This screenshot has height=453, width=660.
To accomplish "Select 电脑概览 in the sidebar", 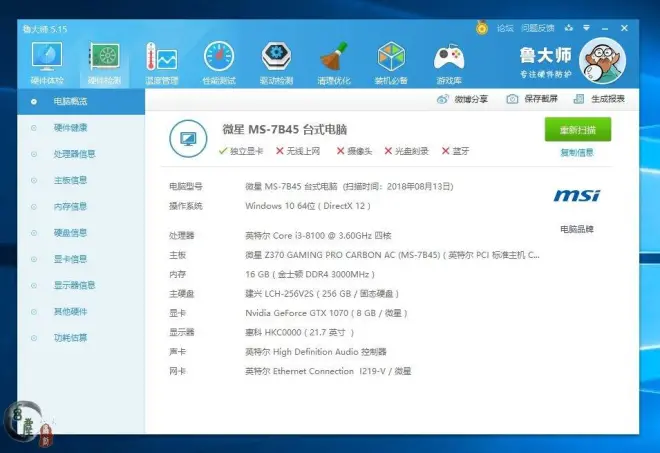I will pyautogui.click(x=81, y=101).
